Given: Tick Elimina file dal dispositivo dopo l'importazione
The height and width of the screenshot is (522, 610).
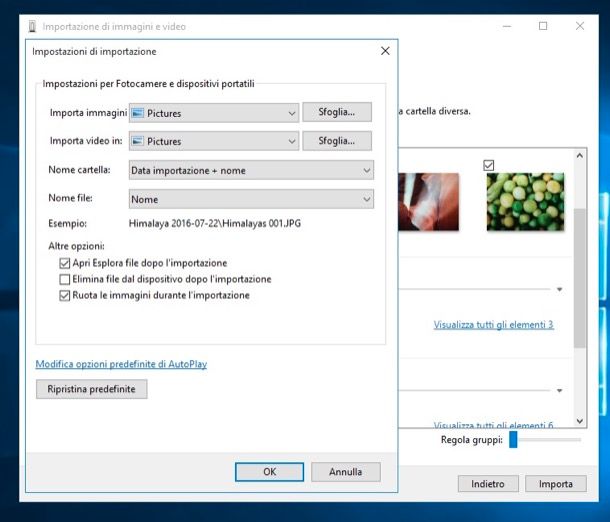Looking at the screenshot, I should coord(66,279).
